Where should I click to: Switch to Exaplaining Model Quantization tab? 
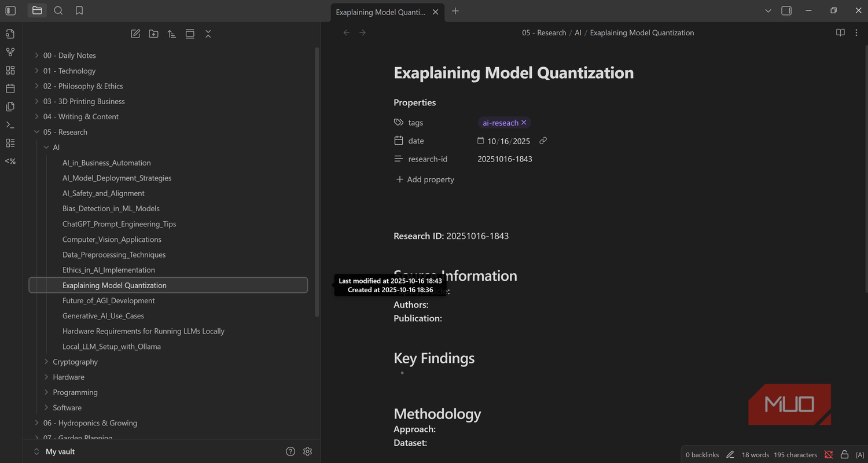tap(380, 12)
